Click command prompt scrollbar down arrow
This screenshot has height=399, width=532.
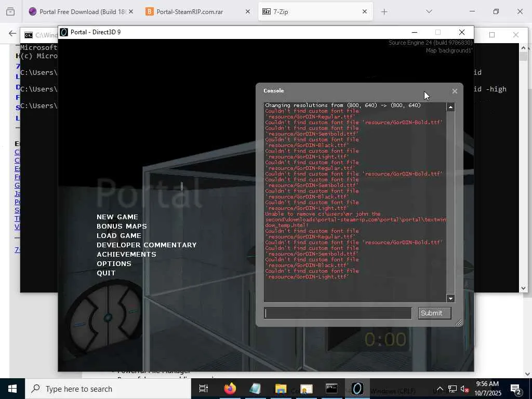pyautogui.click(x=523, y=288)
